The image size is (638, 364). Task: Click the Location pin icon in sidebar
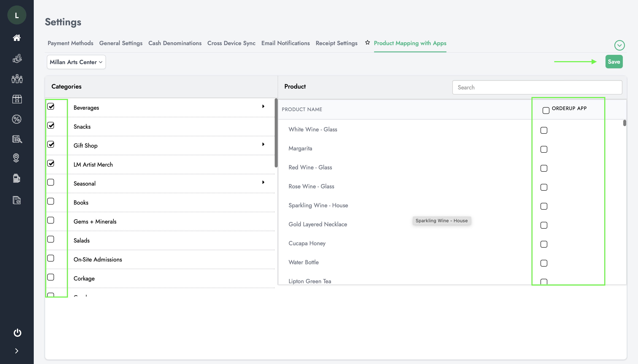pos(17,158)
